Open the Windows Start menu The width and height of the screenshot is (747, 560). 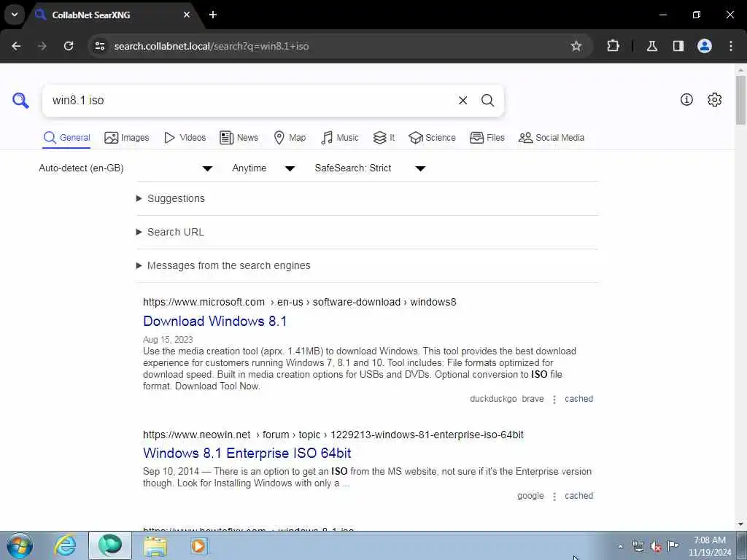tap(20, 545)
